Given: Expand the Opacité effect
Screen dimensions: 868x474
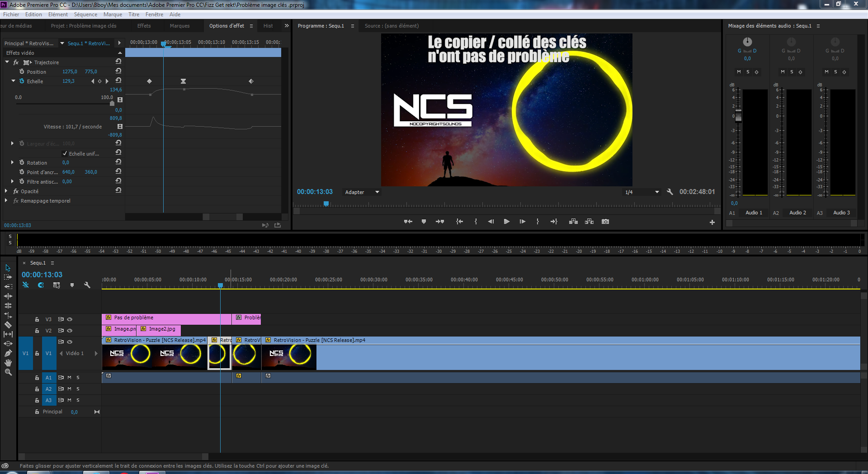Looking at the screenshot, I should click(x=6, y=191).
